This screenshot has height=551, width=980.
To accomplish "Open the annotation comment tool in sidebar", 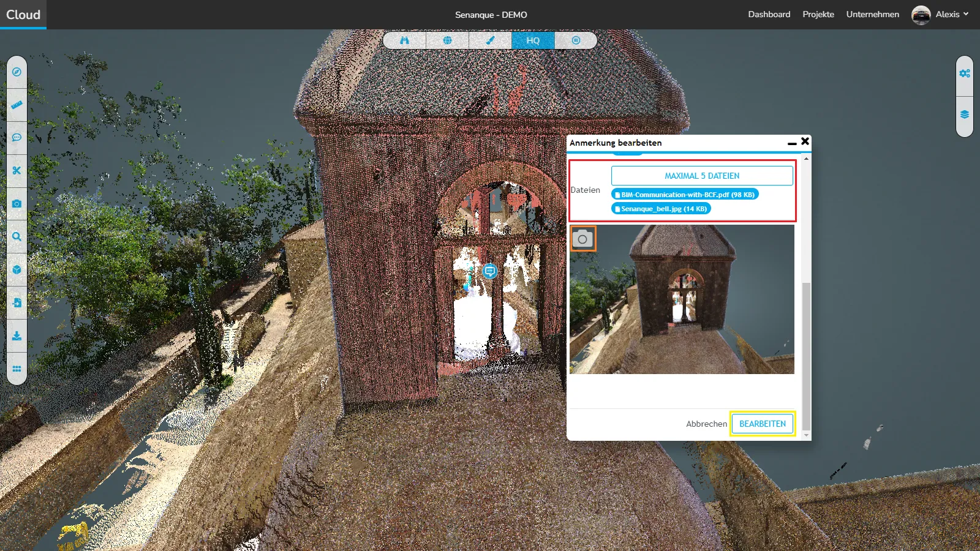I will click(17, 137).
